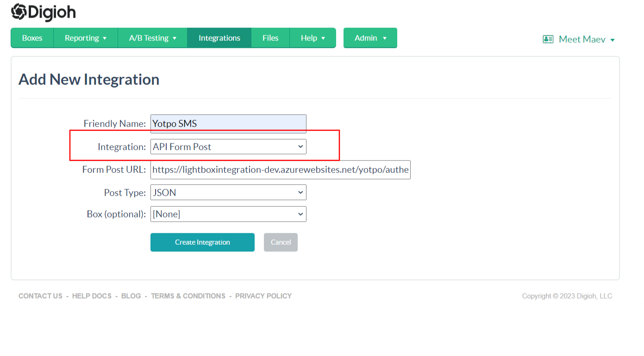Screen dimensions: 644x356
Task: Open the Contact Us link
Action: pos(40,296)
